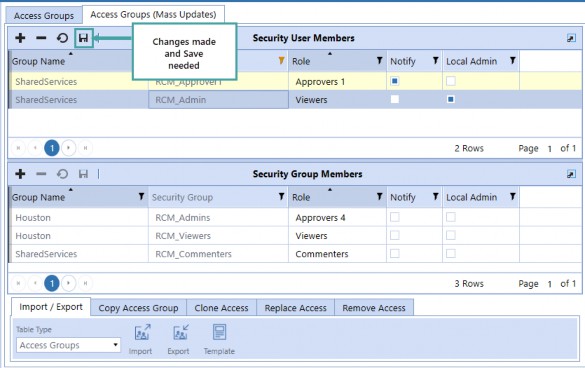Add a row in Security Group Members
Image resolution: width=585 pixels, height=368 pixels.
pos(20,174)
